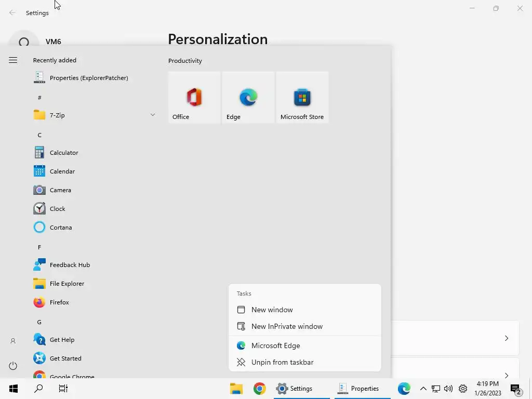Click the gear icon in system tray
This screenshot has width=532, height=399.
click(x=463, y=389)
